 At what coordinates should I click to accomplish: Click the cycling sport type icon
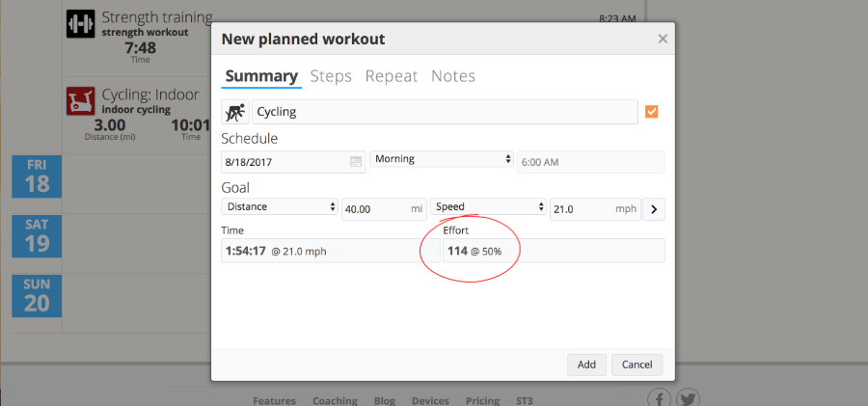[x=235, y=112]
